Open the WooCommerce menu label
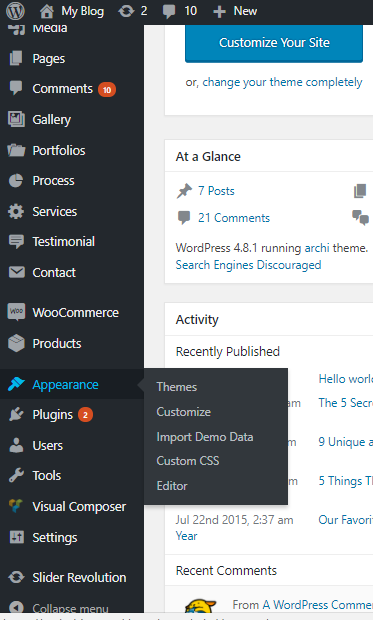The width and height of the screenshot is (373, 620). [76, 312]
